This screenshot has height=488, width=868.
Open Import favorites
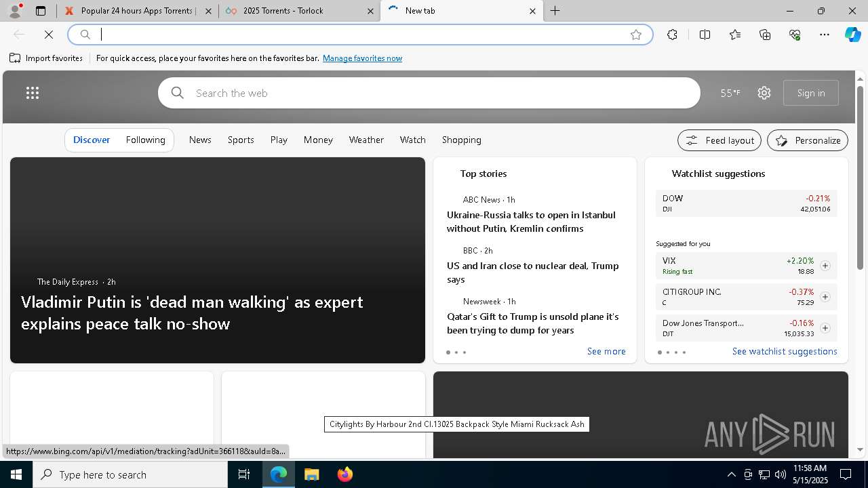tap(46, 58)
